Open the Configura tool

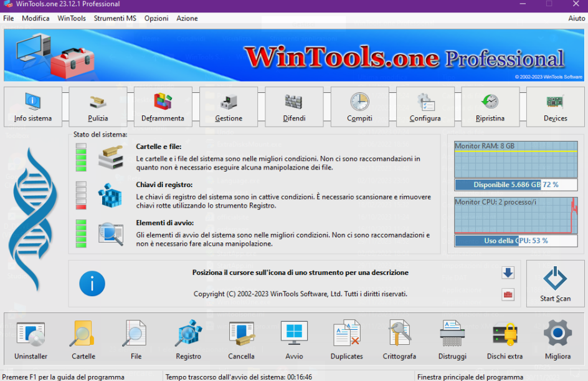tap(425, 107)
